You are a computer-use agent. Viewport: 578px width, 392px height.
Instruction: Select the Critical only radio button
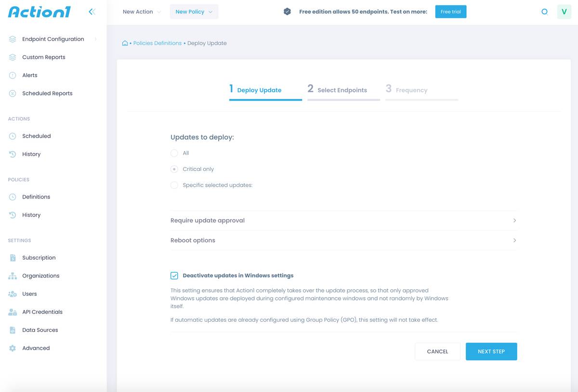click(174, 169)
